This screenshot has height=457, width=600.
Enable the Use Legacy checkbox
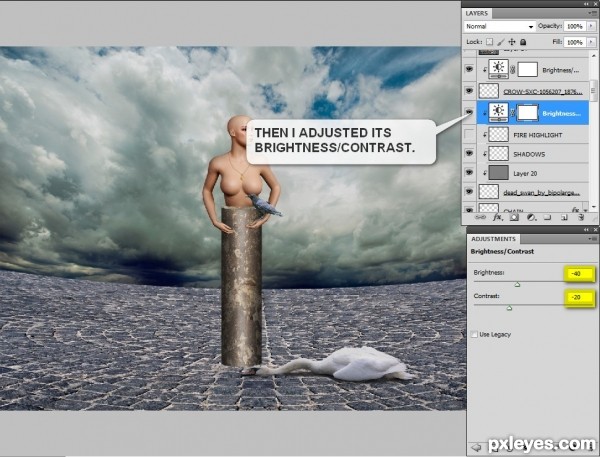tap(474, 334)
